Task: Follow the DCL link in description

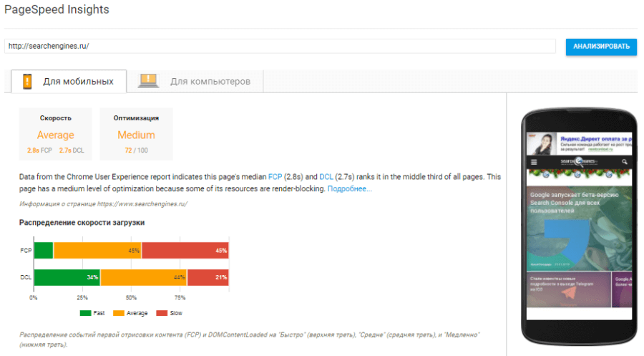Action: 326,177
